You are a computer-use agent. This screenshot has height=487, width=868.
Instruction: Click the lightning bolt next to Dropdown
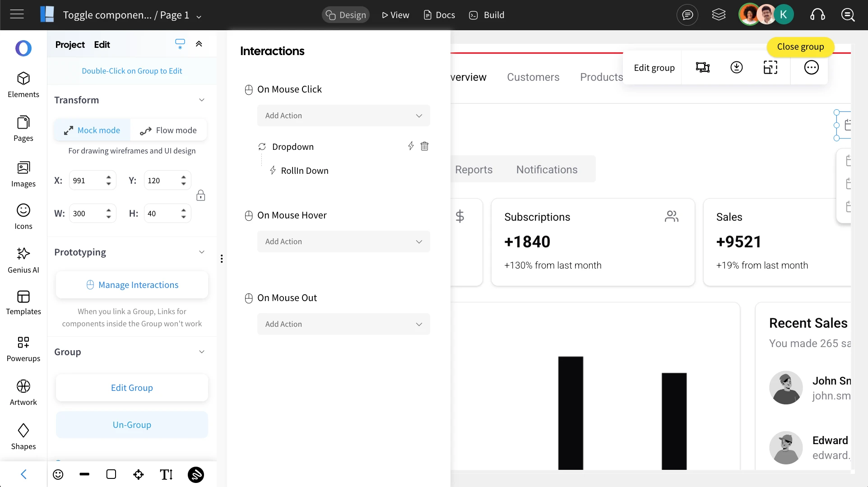click(411, 146)
